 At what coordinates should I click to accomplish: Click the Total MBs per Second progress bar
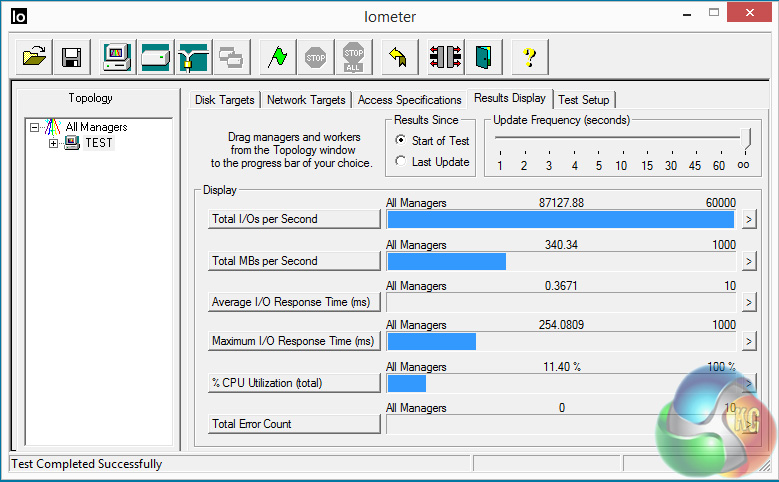561,261
